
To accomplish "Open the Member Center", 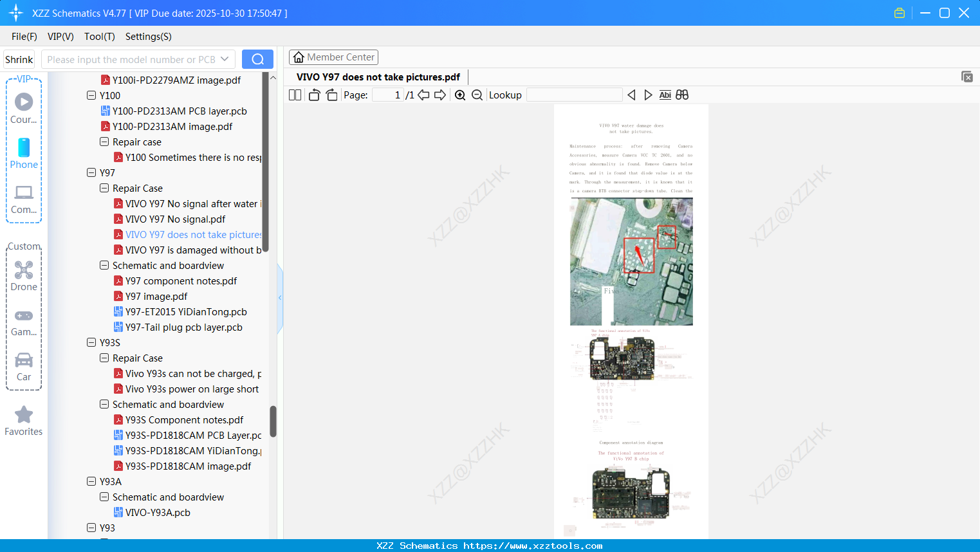I will point(333,57).
